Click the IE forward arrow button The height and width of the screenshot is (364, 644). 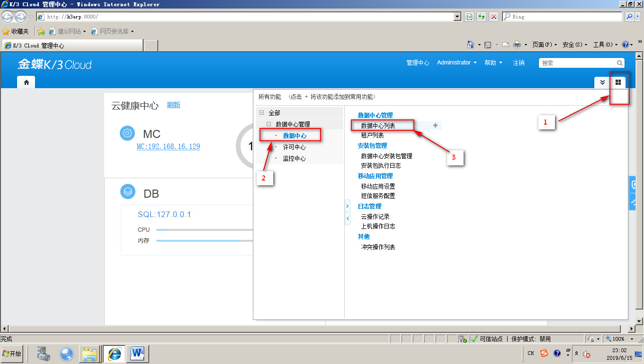[x=20, y=17]
